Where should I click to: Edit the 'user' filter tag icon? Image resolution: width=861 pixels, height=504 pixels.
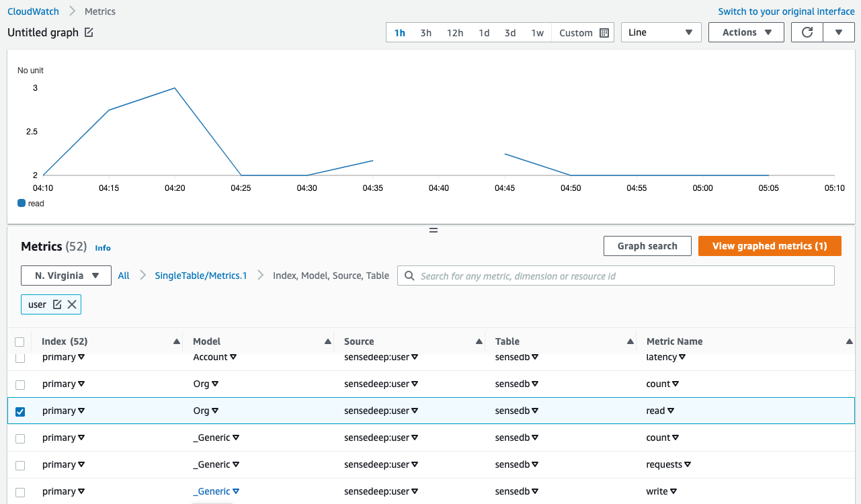tap(57, 304)
